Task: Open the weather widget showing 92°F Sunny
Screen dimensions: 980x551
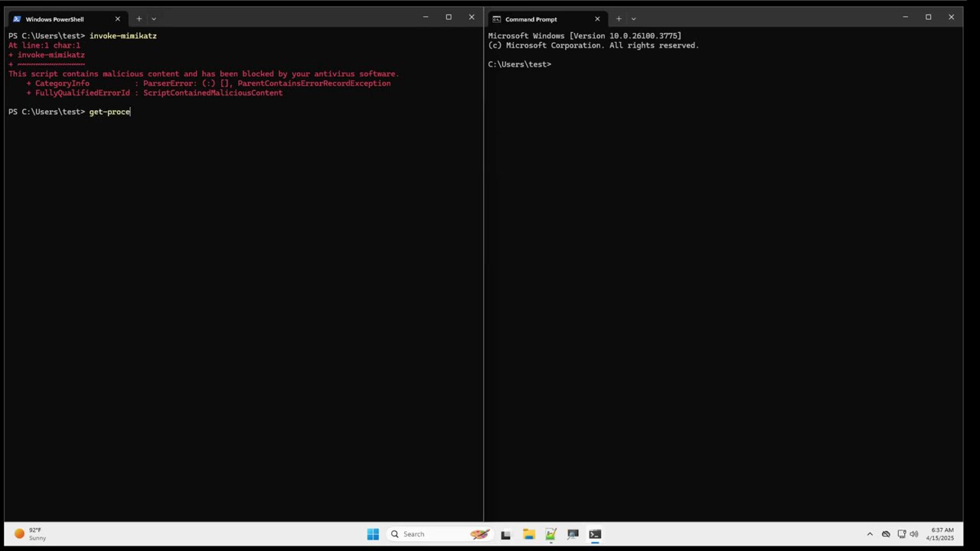Action: tap(31, 534)
